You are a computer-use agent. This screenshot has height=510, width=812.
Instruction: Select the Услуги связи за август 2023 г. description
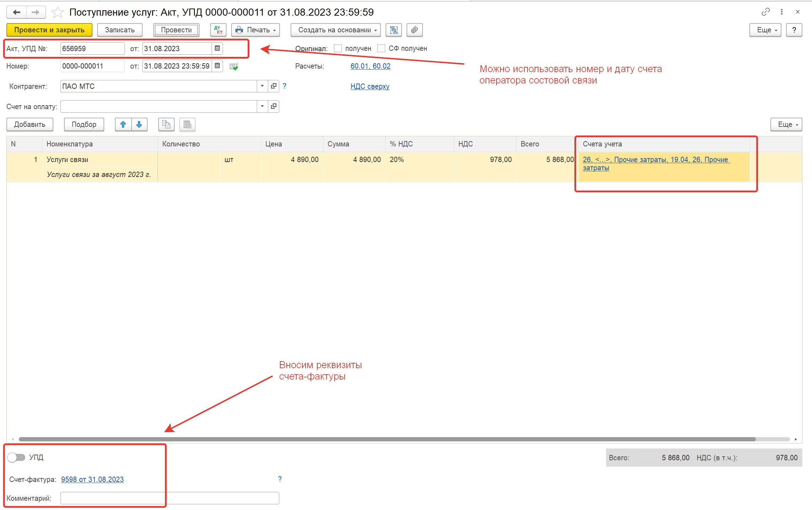(x=99, y=175)
